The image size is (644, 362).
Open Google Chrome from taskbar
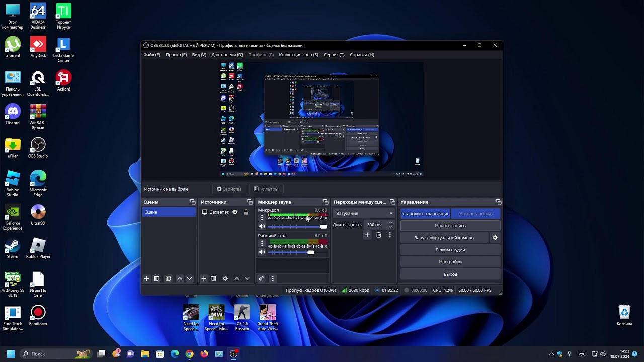click(189, 354)
